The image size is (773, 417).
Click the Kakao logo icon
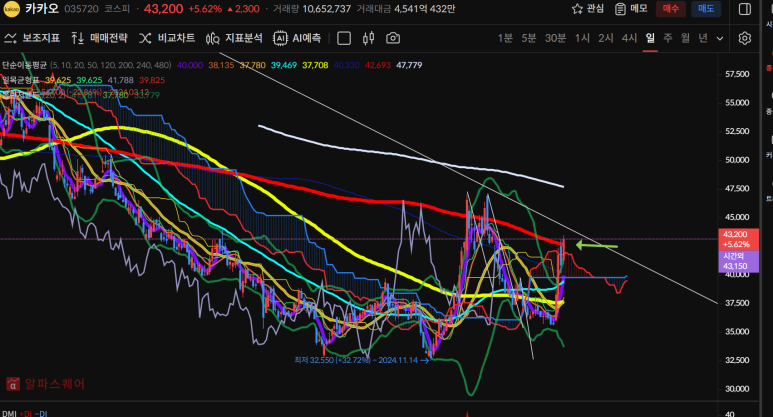tap(11, 9)
